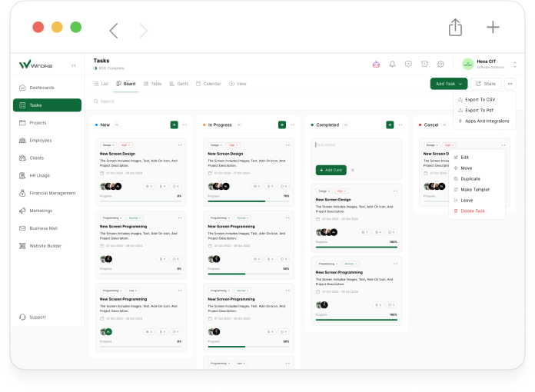The width and height of the screenshot is (535, 392).
Task: Switch to List view tab
Action: (101, 84)
